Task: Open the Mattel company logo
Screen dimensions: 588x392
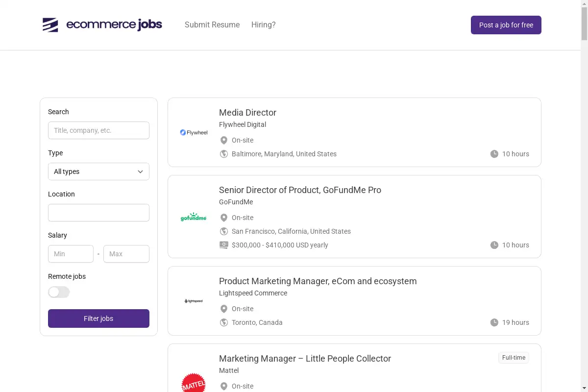Action: [x=194, y=382]
